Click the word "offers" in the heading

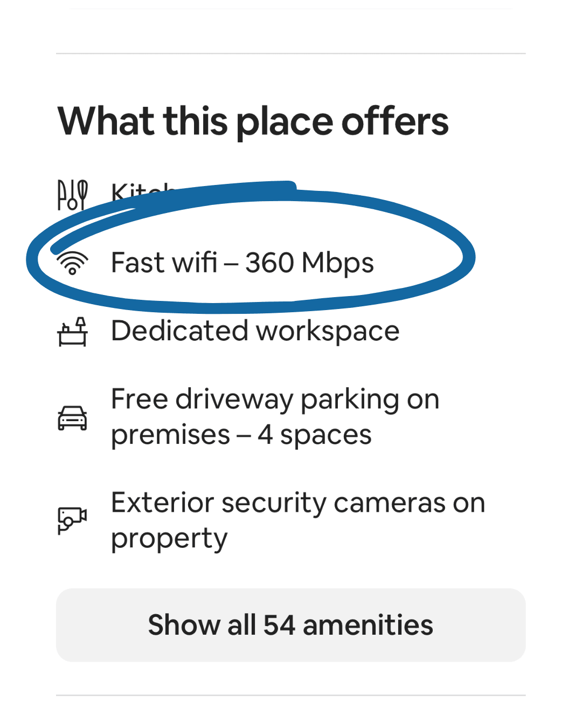pyautogui.click(x=395, y=121)
